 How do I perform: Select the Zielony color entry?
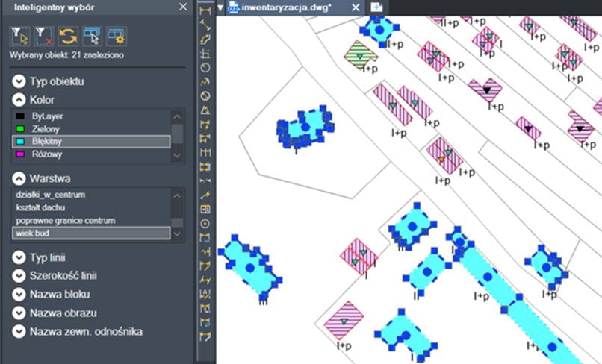coord(46,129)
